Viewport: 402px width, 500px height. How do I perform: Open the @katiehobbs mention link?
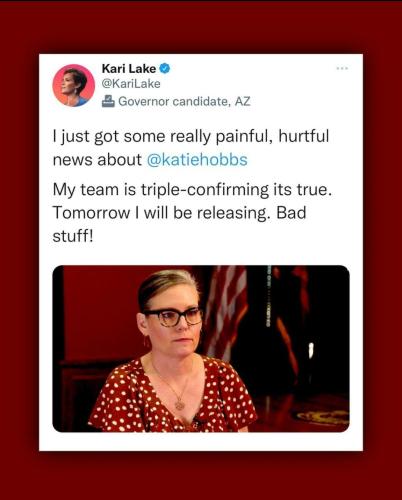[x=197, y=159]
